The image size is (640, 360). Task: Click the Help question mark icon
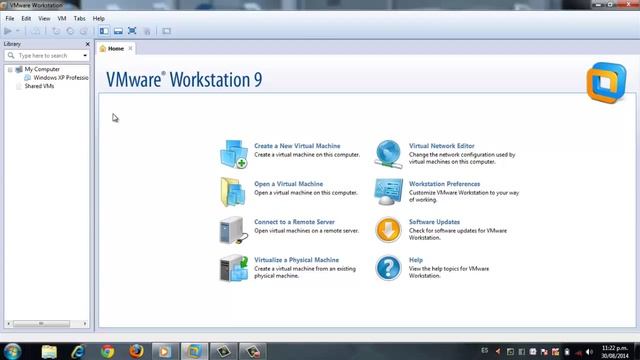[x=388, y=268]
